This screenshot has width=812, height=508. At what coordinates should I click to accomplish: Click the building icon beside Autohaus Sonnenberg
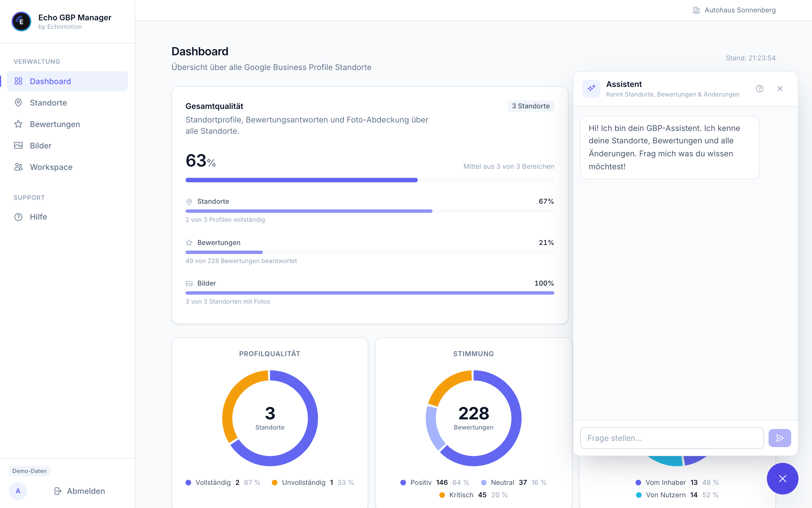(696, 10)
